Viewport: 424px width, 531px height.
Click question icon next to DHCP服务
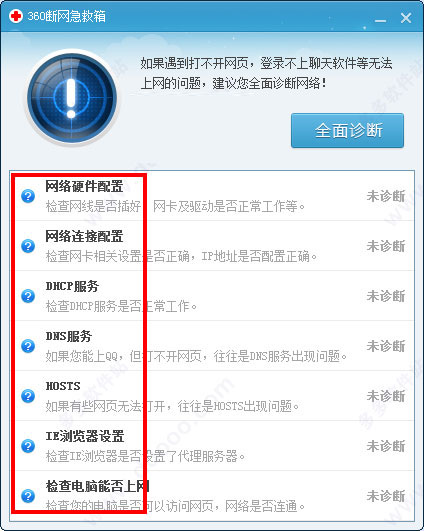point(28,296)
